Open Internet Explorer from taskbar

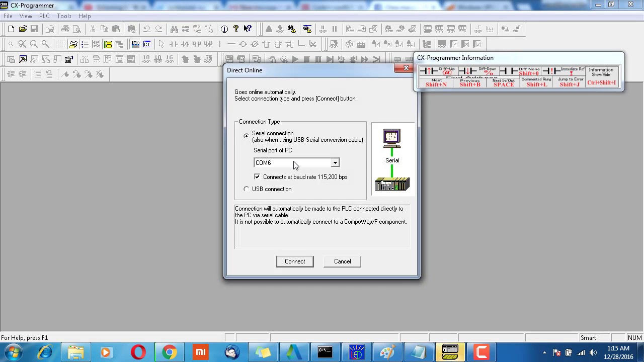coord(45,352)
